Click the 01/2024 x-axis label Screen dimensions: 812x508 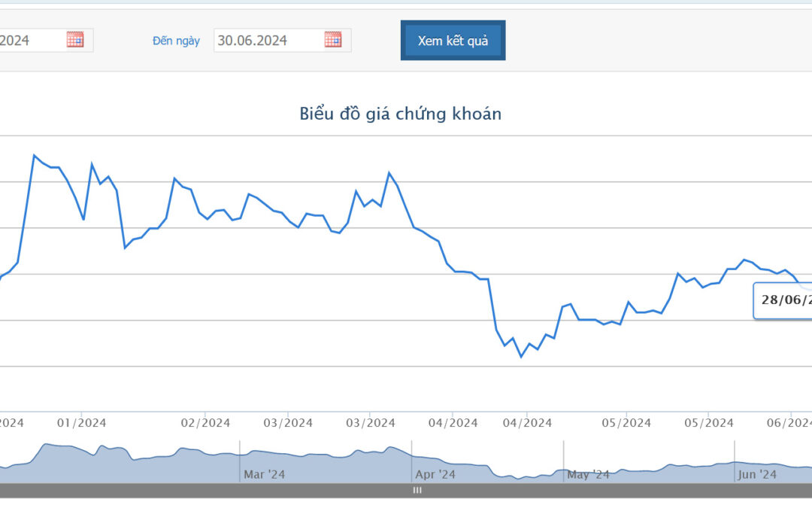[x=81, y=423]
